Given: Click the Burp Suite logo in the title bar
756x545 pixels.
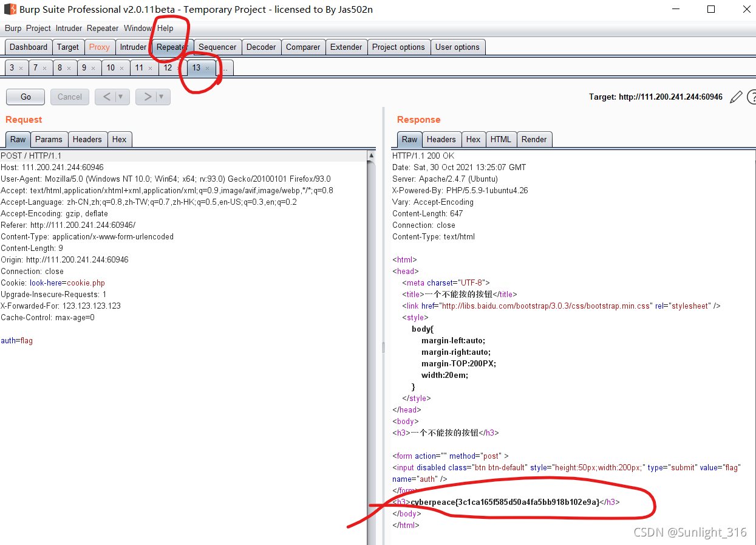Looking at the screenshot, I should [x=10, y=9].
